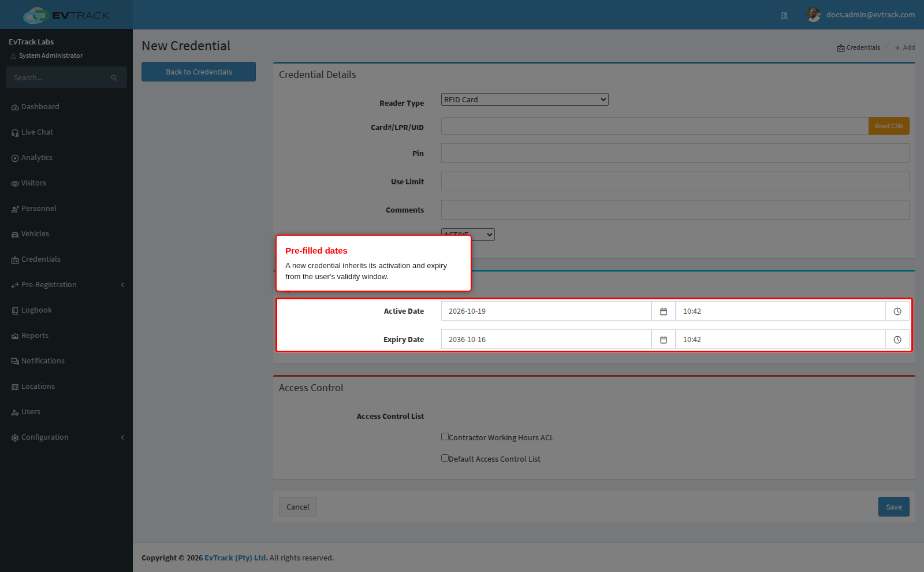Open the Personnel people icon
Screen dimensions: 924x572
[x=15, y=209]
